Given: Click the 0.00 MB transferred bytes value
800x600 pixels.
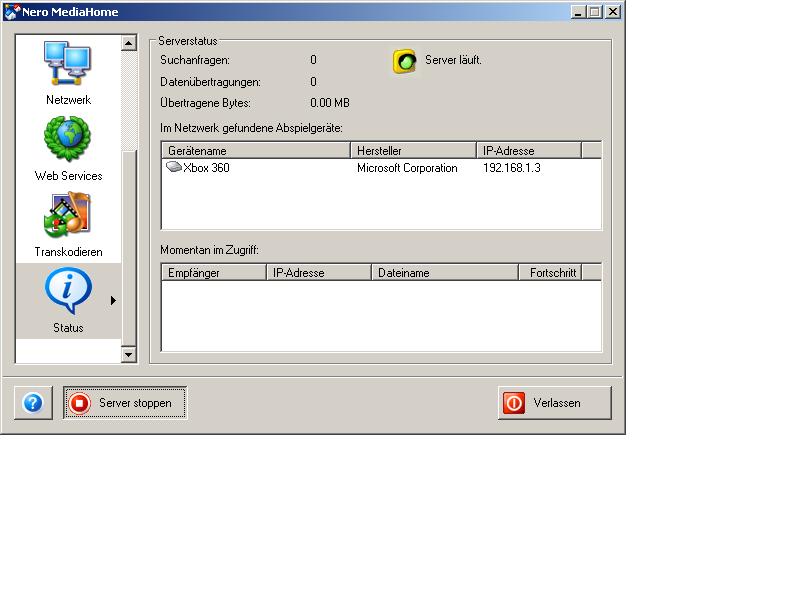Looking at the screenshot, I should pos(330,103).
